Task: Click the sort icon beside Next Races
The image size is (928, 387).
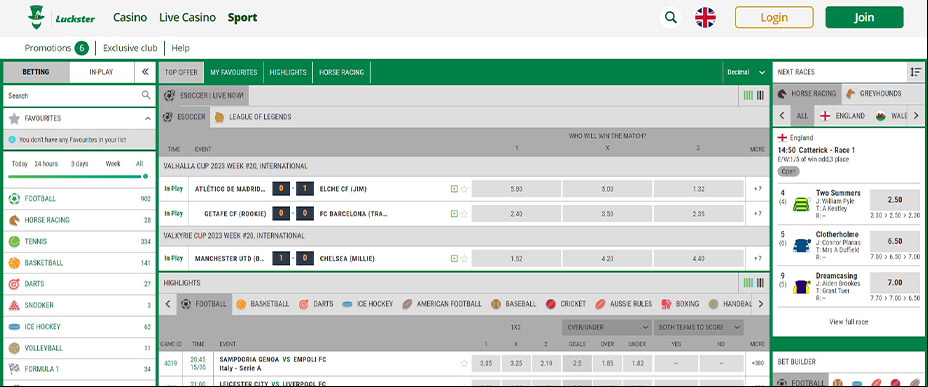Action: (916, 72)
